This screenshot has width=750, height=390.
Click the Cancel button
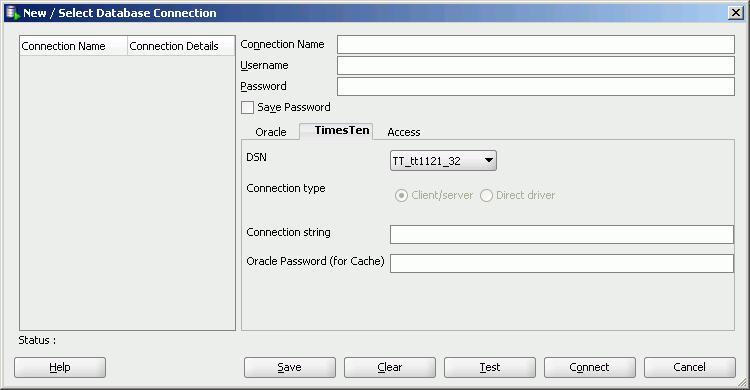(690, 368)
